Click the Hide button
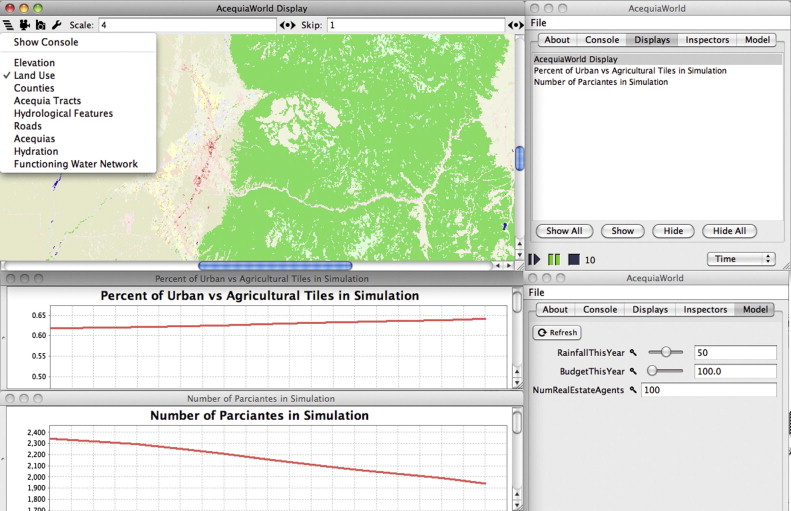Viewport: 791px width, 511px height. pos(673,231)
